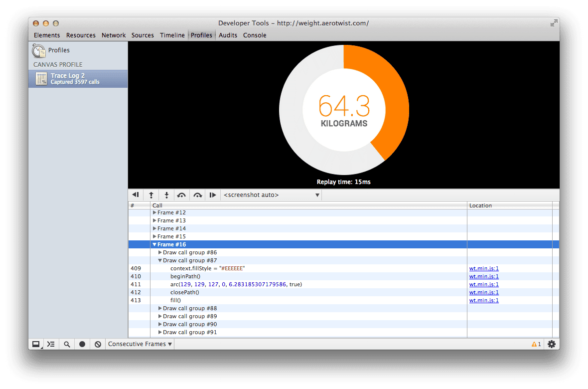588x389 pixels.
Task: Expand Frame #12 in the call list
Action: tap(154, 212)
